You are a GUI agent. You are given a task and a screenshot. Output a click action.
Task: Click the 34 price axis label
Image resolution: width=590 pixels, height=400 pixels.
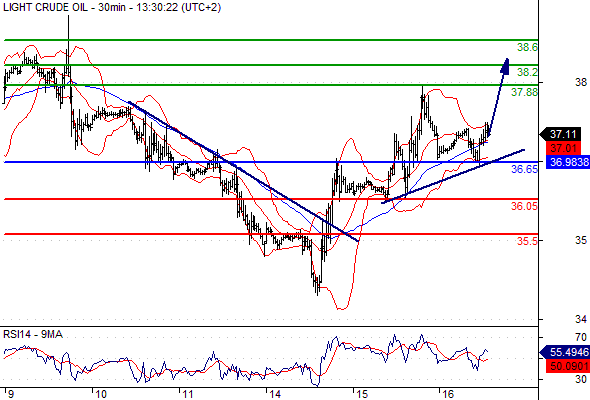point(581,319)
